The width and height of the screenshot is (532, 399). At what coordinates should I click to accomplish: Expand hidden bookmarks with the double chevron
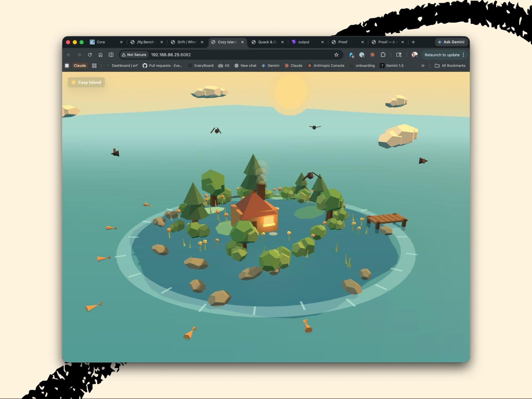pos(423,66)
